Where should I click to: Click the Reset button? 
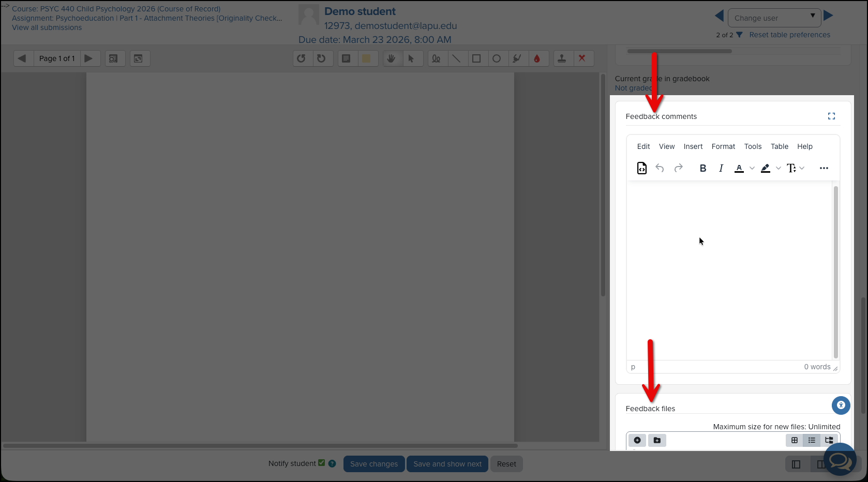(x=506, y=464)
